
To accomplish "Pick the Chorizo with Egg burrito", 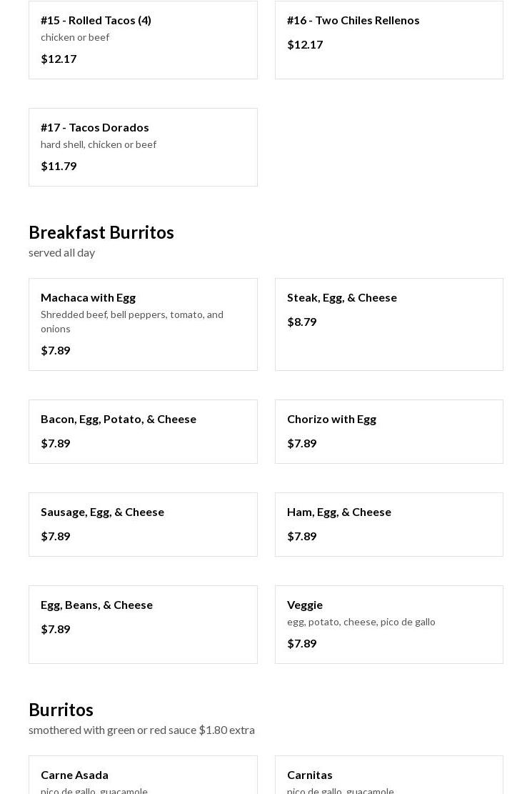I will coord(388,431).
